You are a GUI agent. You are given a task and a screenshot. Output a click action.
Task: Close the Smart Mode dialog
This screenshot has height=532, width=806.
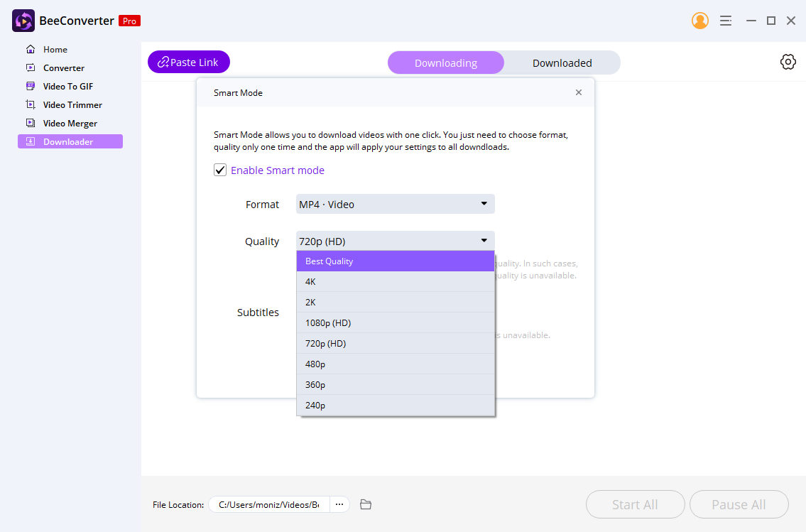[579, 92]
